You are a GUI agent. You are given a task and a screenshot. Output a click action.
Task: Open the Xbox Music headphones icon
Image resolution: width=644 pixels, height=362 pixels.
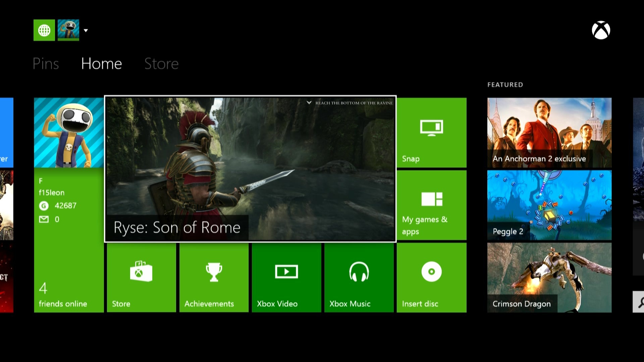click(359, 271)
